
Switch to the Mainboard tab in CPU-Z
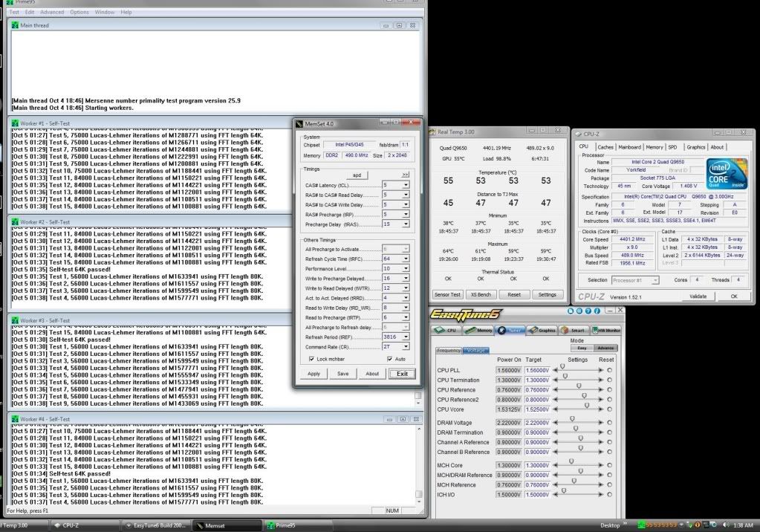(x=629, y=147)
